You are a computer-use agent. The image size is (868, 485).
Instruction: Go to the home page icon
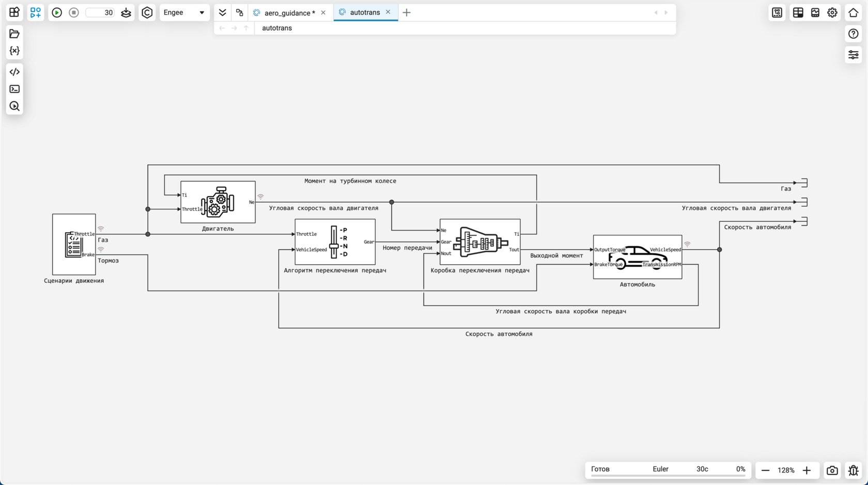pyautogui.click(x=854, y=12)
